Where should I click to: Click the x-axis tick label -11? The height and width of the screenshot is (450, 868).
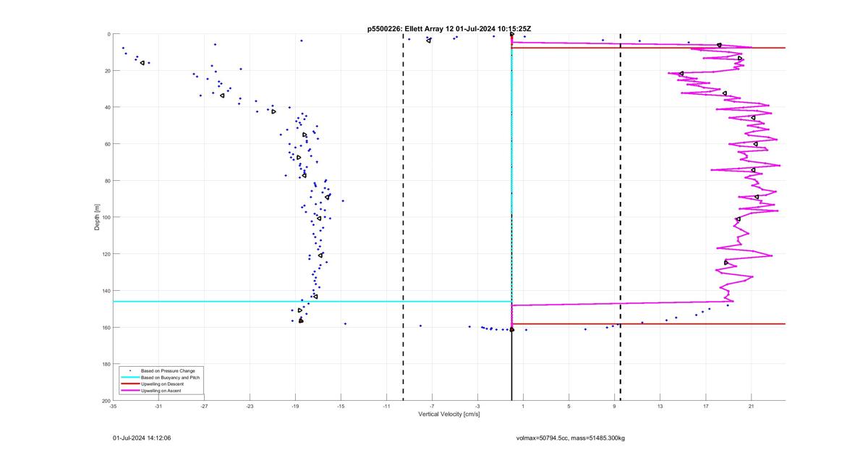tap(386, 407)
